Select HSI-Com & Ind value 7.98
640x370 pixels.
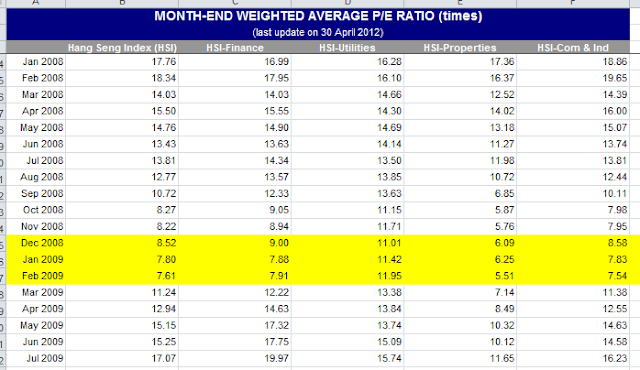573,210
